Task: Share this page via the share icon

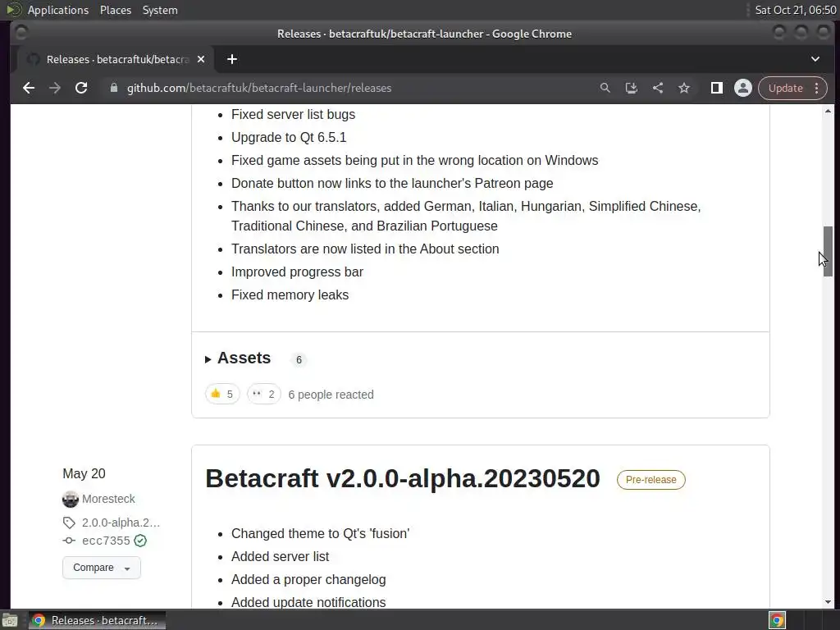Action: point(658,88)
